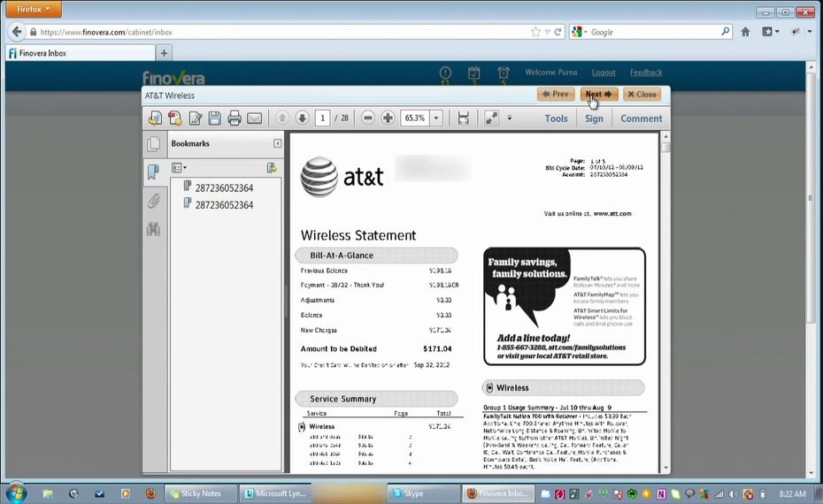Click the volume speaker tray icon

(733, 494)
